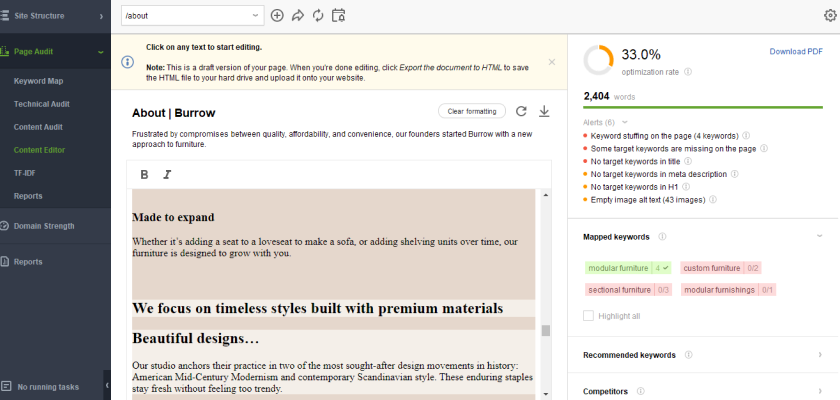Click the editor scroll up arrow
Screen dimensions: 840x400
click(x=546, y=195)
